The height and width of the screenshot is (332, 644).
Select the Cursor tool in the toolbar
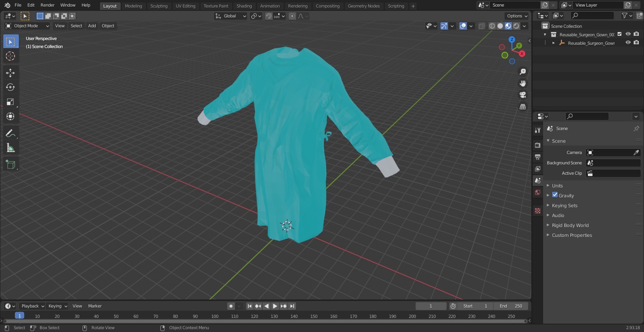pos(10,56)
